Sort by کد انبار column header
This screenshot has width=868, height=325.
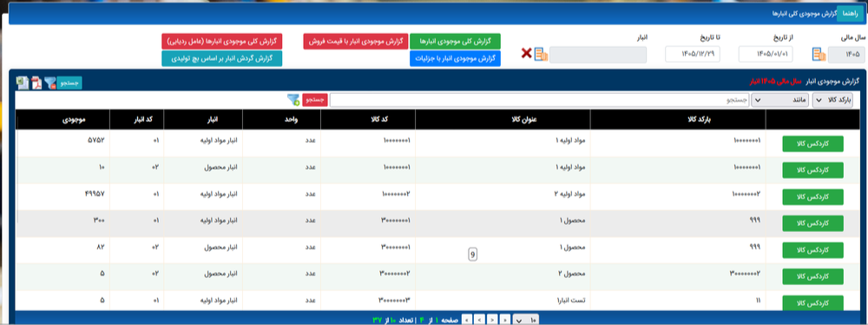(137, 120)
